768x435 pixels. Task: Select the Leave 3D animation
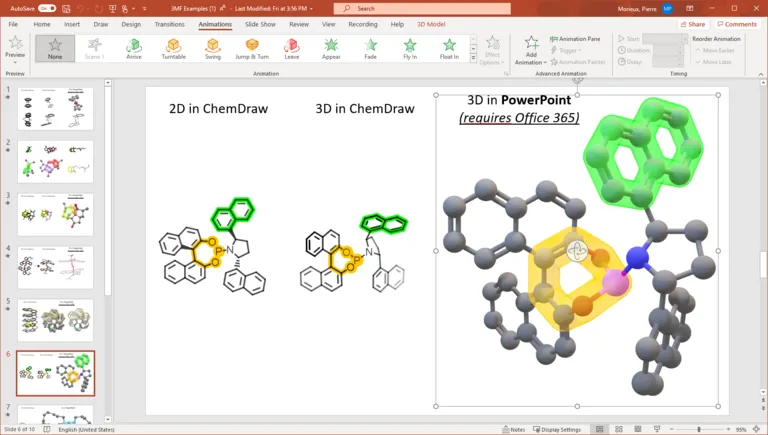click(291, 48)
